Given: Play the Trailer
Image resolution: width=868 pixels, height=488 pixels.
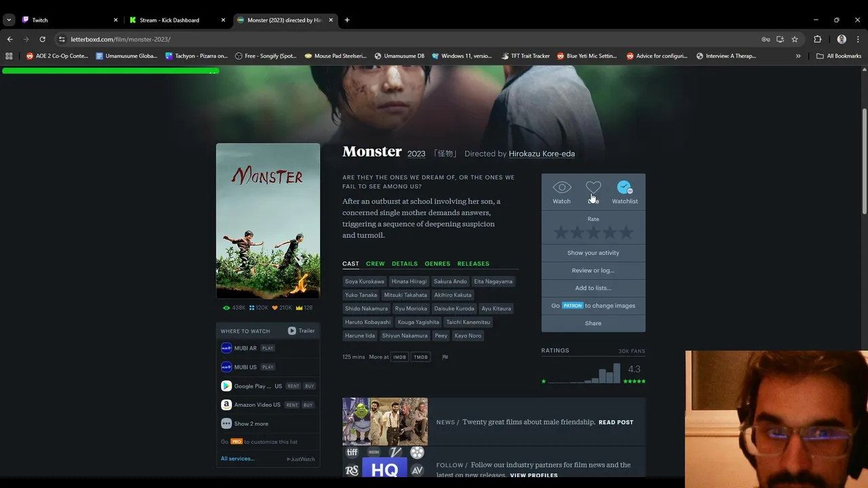Looking at the screenshot, I should point(301,331).
